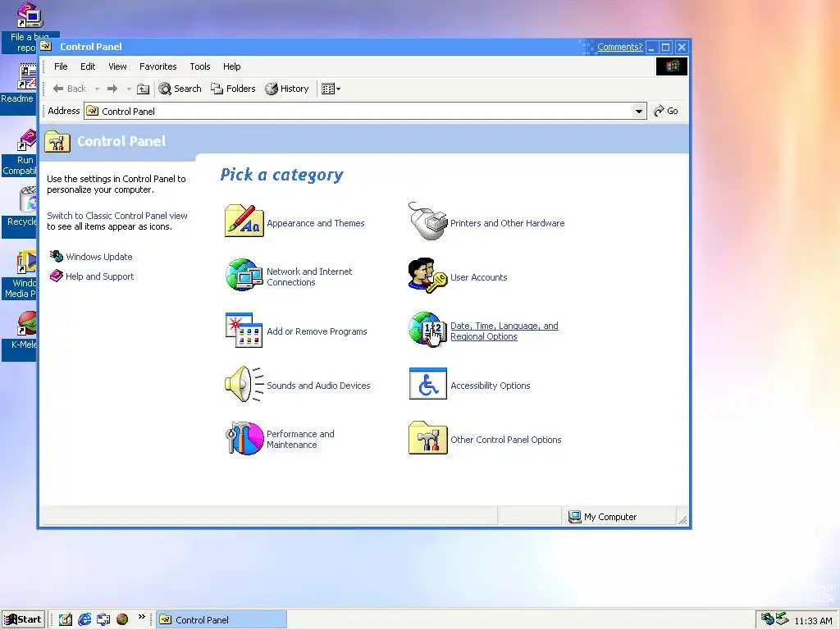Click the Performance and Maintenance icon

click(244, 438)
